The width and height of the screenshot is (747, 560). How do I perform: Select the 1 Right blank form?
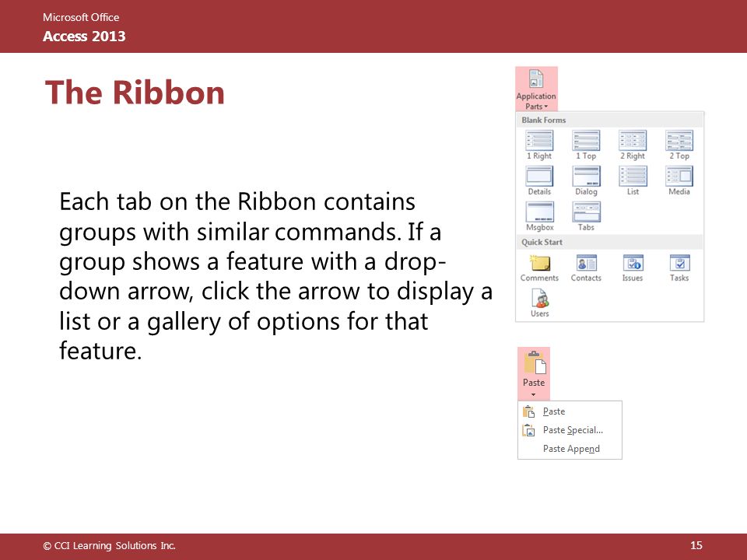click(x=539, y=145)
